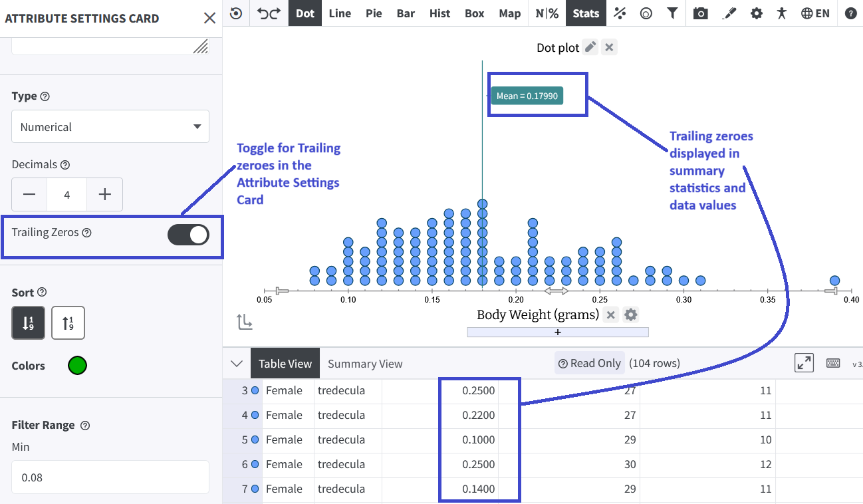863x504 pixels.
Task: Select ascending sort button
Action: click(x=68, y=323)
